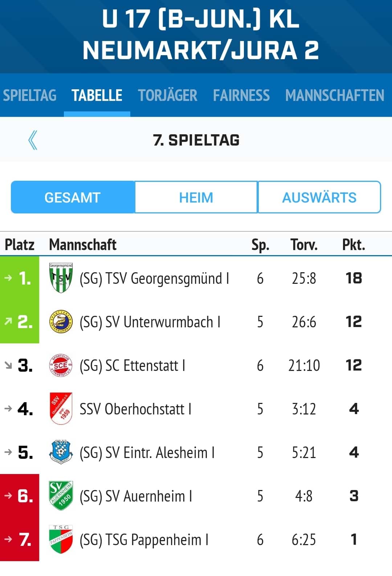Click the SSV Oberhochstatt club logo
Viewport: 392px width, 576px height.
tap(61, 409)
